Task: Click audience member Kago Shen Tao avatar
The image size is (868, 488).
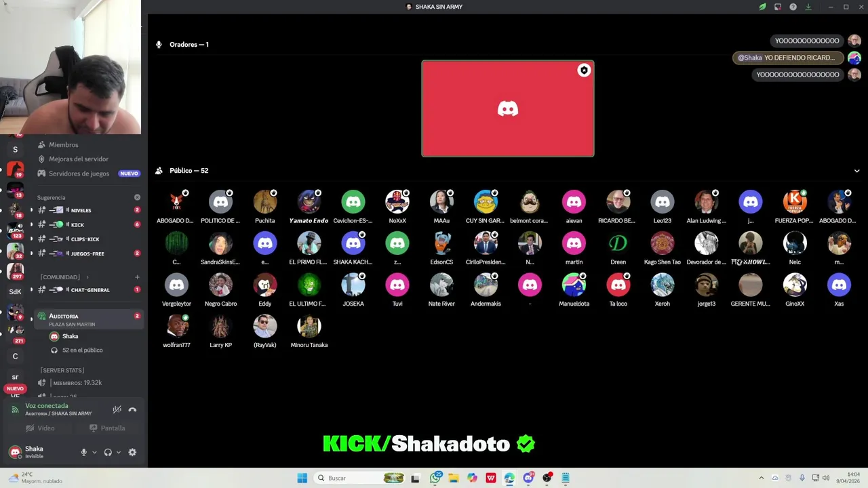Action: 663,243
